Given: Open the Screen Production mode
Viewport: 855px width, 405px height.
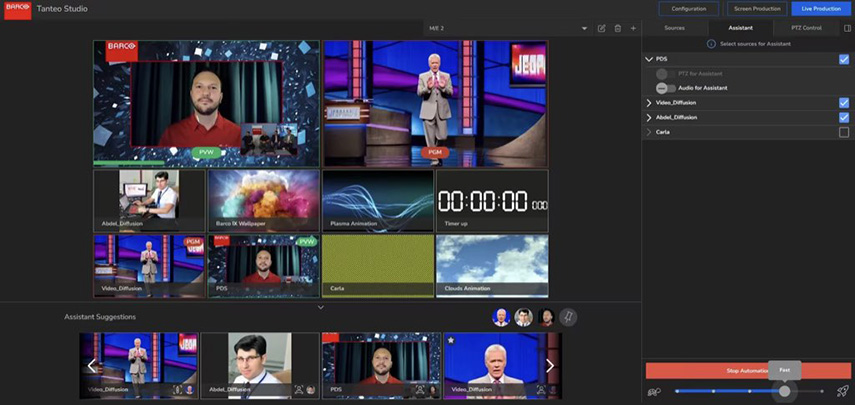Looking at the screenshot, I should 757,9.
